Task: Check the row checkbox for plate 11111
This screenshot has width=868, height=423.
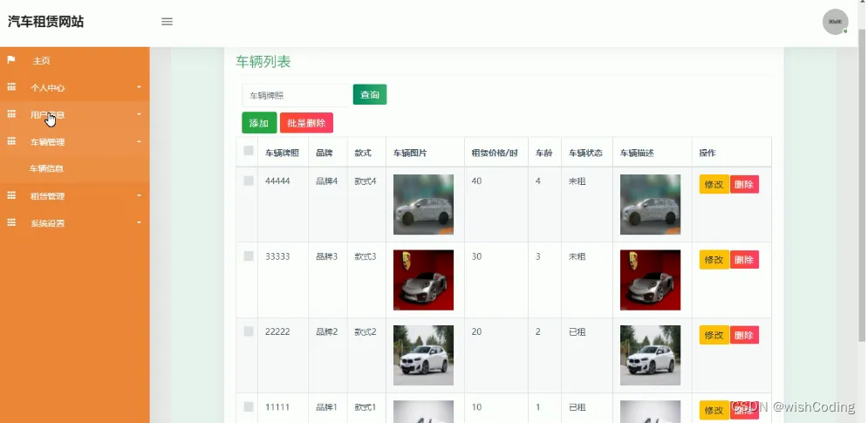Action: pos(249,406)
